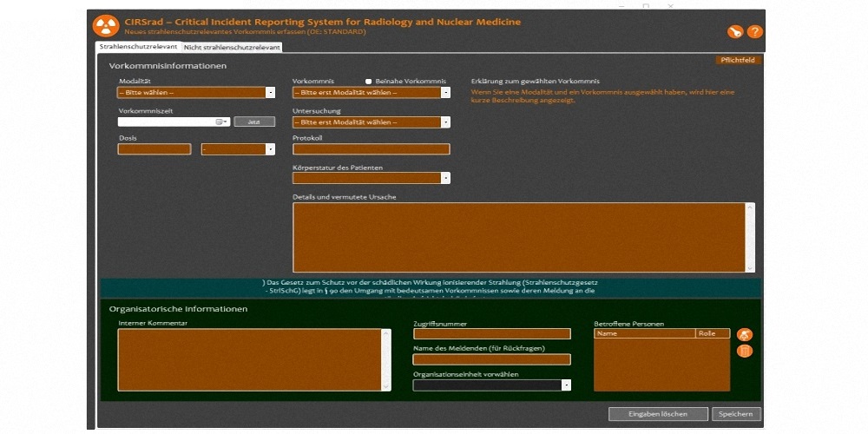Add an affected person with person icon
The image size is (868, 434).
pyautogui.click(x=744, y=334)
